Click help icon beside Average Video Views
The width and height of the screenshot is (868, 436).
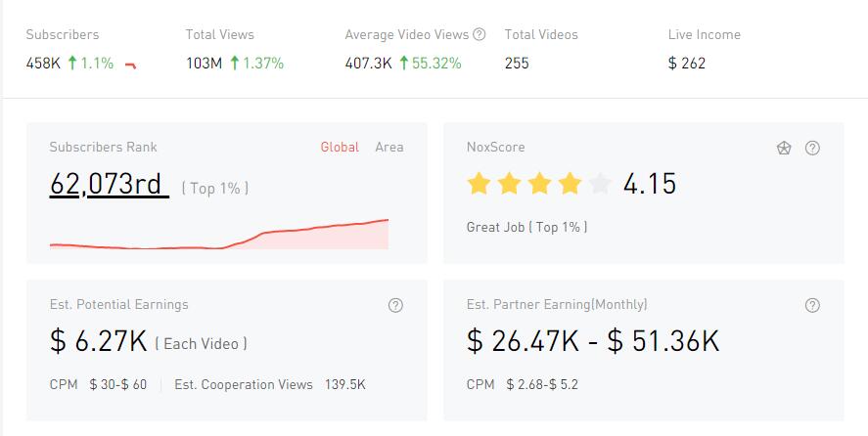tap(480, 34)
